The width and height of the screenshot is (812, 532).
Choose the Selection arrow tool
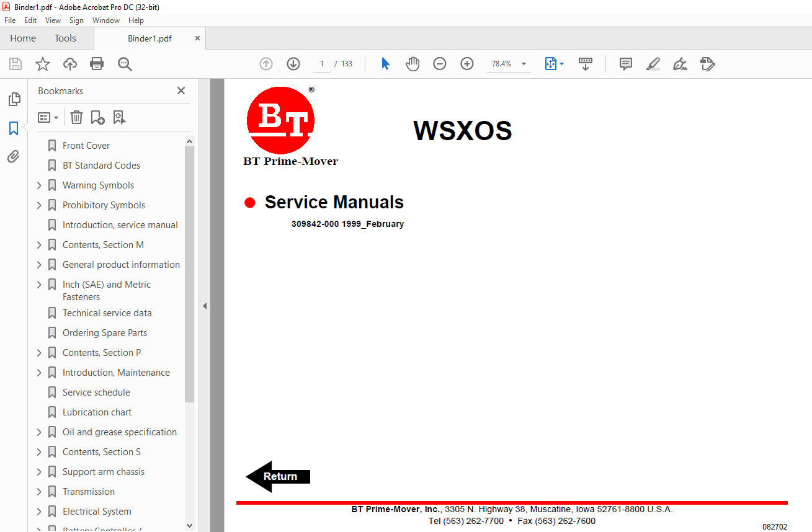[x=385, y=64]
